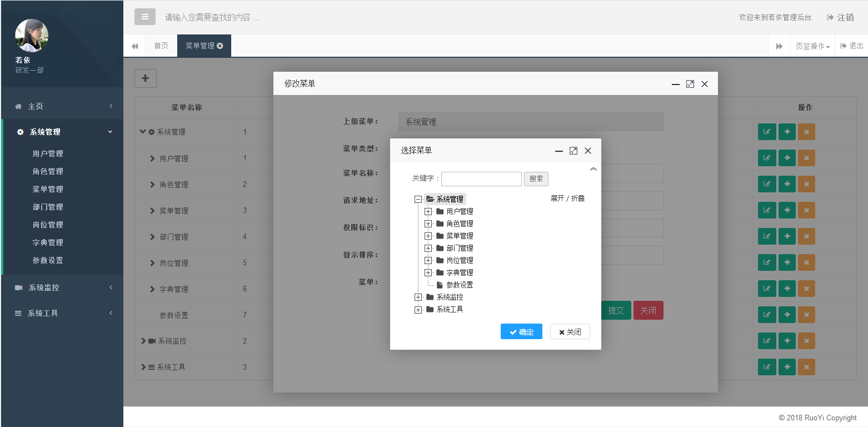Expand 字典管理 node in menu tree

click(428, 272)
